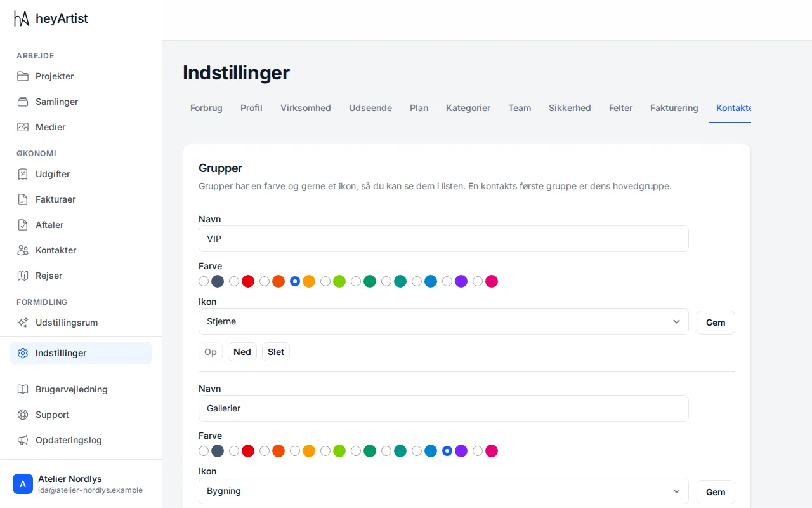
Task: Select the orange color radio for VIP
Action: pyautogui.click(x=265, y=281)
